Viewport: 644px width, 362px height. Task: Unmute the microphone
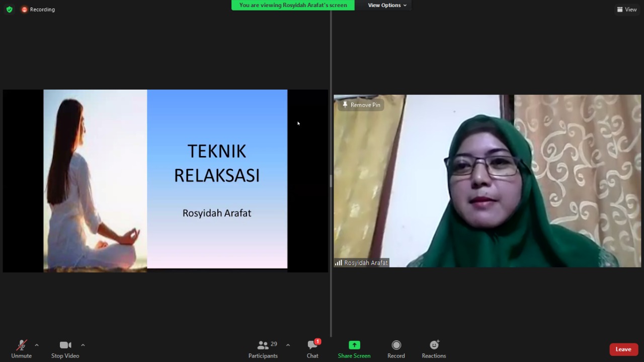click(x=21, y=349)
